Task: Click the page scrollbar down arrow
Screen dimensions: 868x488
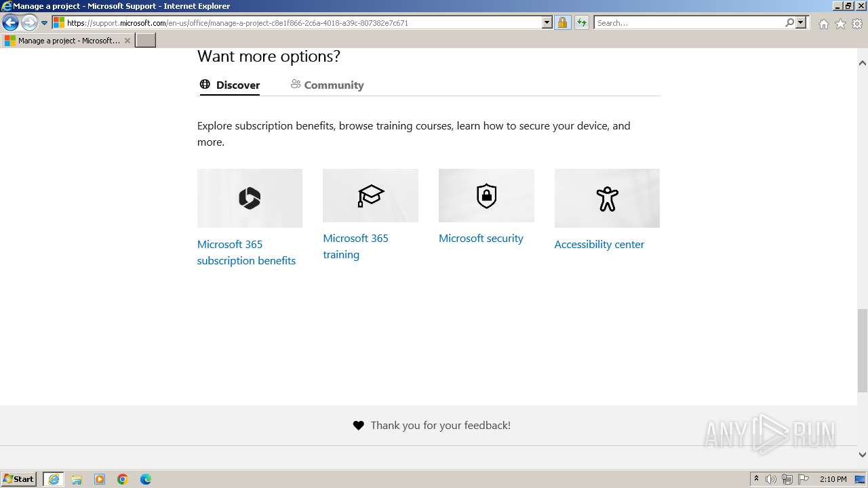Action: [x=863, y=455]
